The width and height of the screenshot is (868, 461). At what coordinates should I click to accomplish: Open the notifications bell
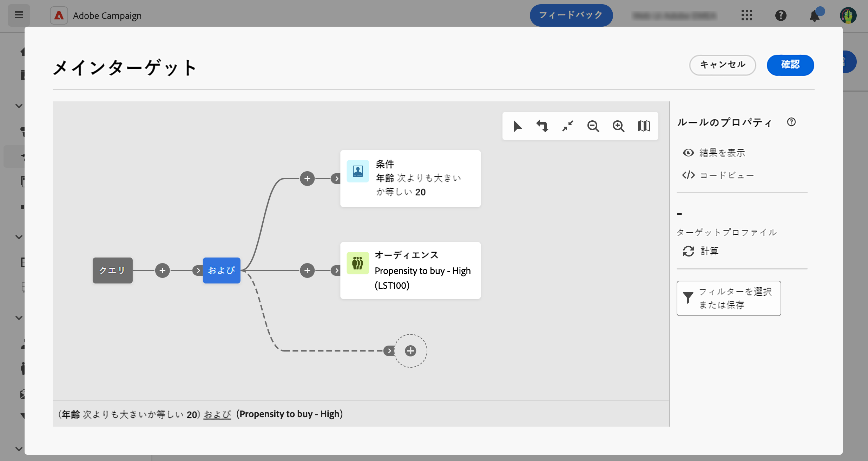(x=814, y=16)
